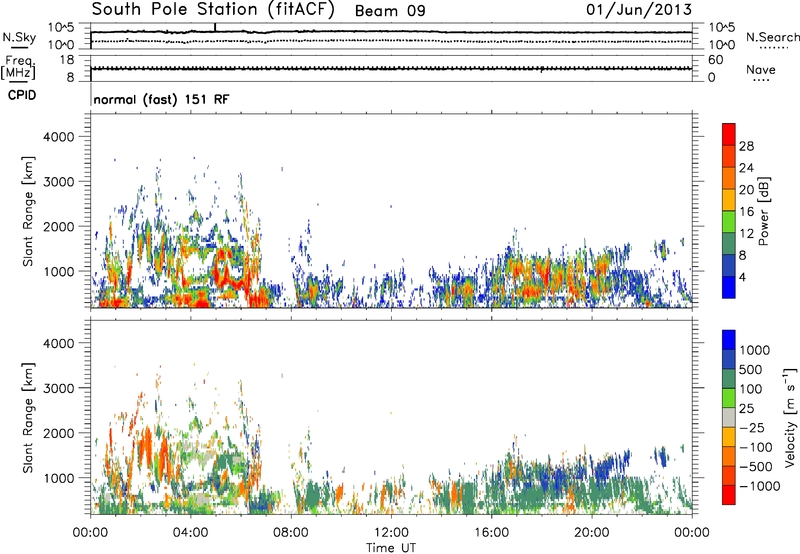Click the 08:00 time tick label

click(291, 533)
